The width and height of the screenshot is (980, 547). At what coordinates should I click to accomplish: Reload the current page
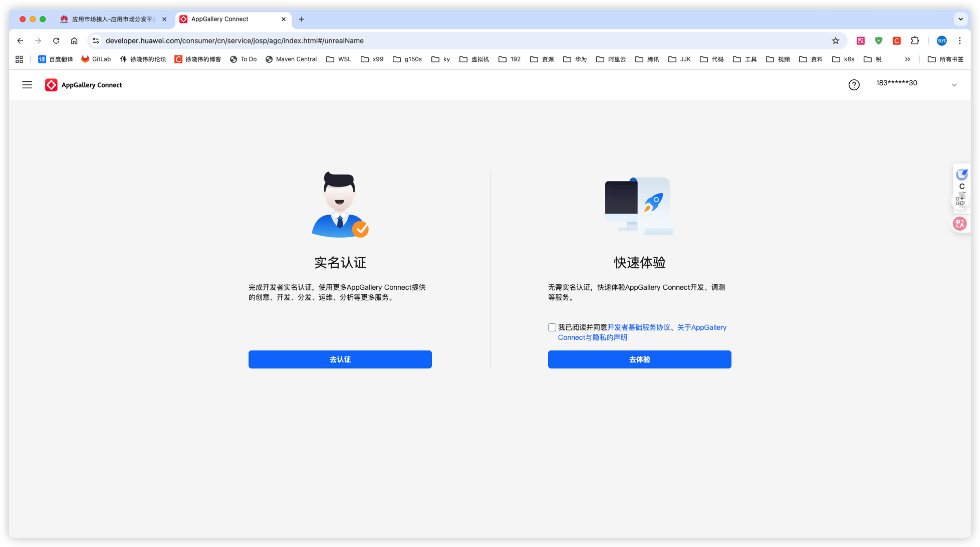tap(56, 41)
